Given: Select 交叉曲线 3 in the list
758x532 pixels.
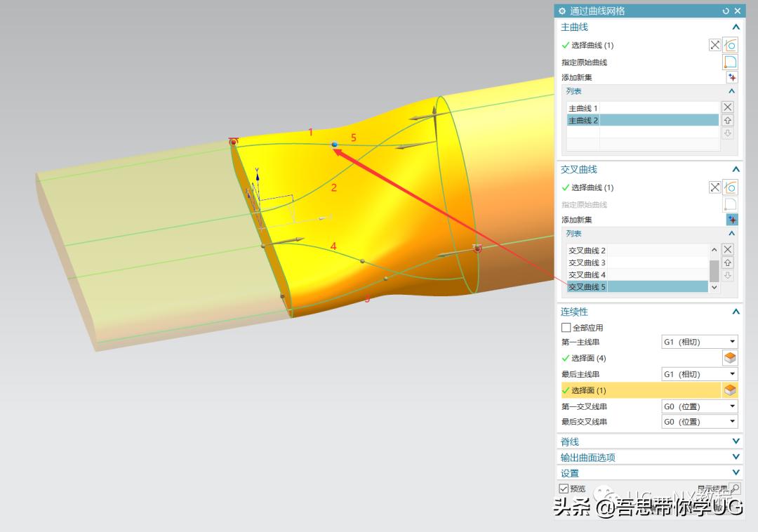Looking at the screenshot, I should (x=587, y=262).
